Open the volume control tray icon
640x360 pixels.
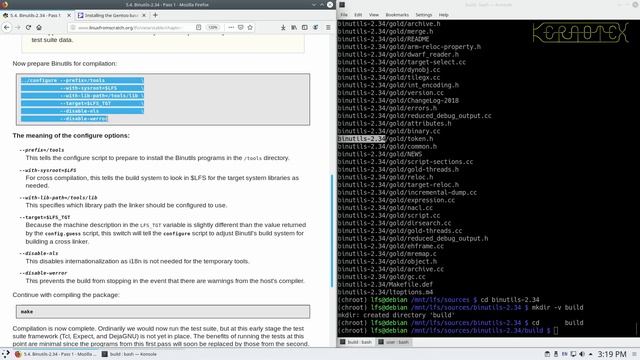pos(582,354)
